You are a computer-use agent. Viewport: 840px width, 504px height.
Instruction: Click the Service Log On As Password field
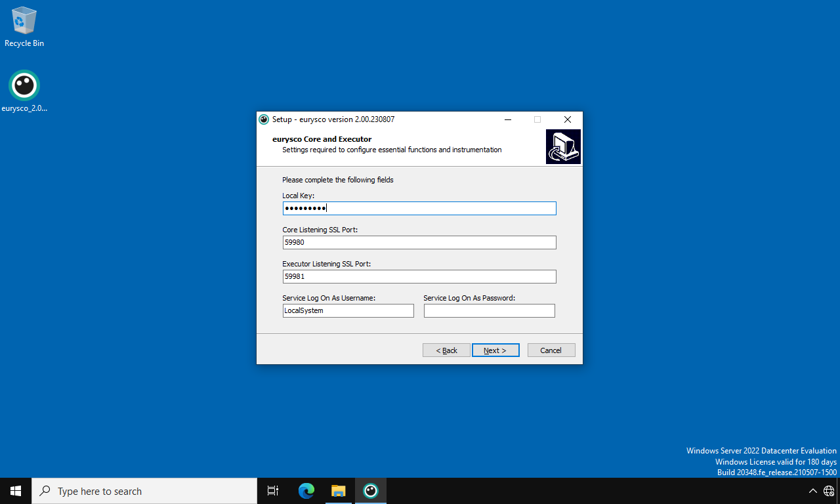[x=489, y=311]
